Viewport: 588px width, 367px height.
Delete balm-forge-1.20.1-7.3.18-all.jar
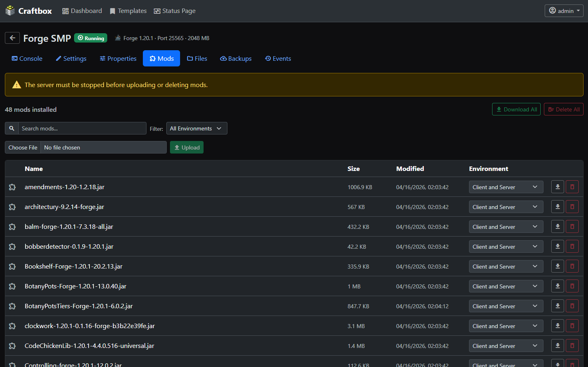pyautogui.click(x=572, y=226)
